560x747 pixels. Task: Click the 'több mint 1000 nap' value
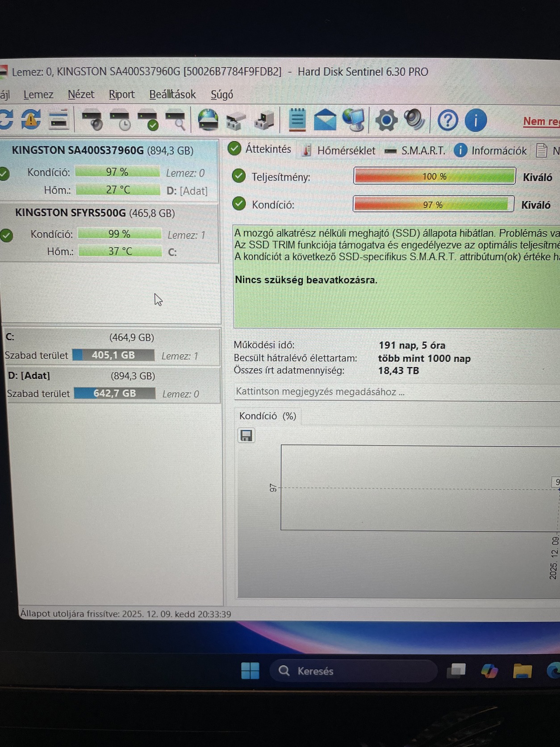[x=424, y=358]
